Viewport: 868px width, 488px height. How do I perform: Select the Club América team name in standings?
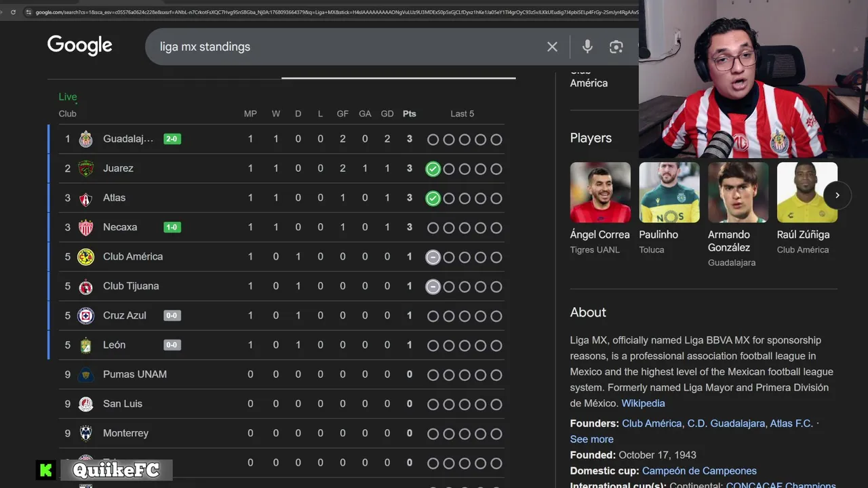133,257
